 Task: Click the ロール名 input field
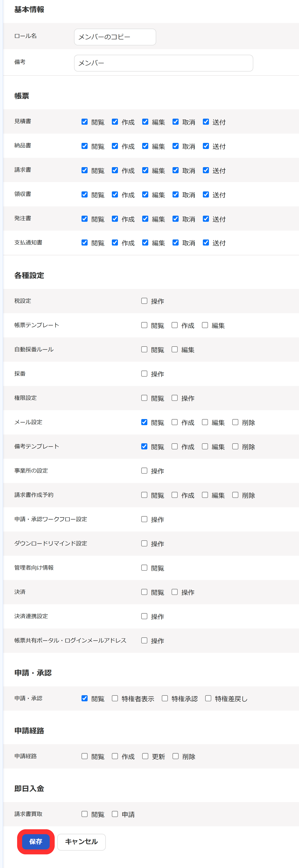pyautogui.click(x=115, y=37)
